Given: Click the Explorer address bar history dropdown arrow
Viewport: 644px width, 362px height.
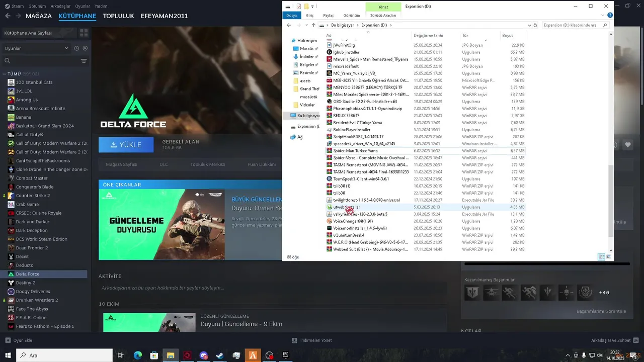Looking at the screenshot, I should [529, 25].
